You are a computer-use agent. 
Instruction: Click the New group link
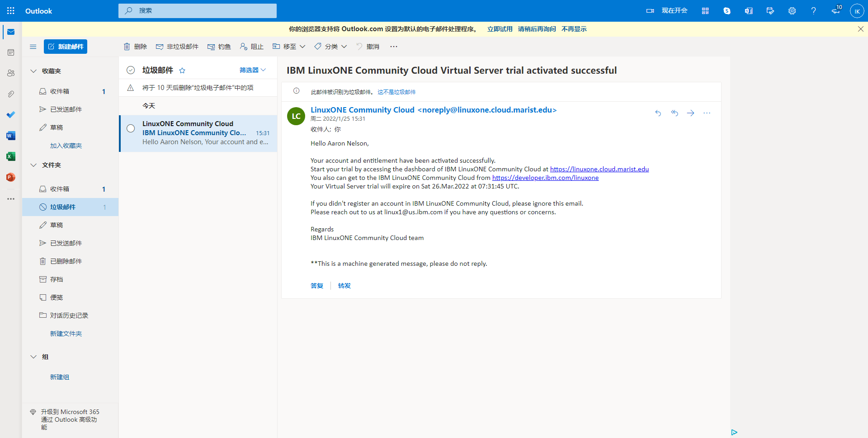(60, 377)
